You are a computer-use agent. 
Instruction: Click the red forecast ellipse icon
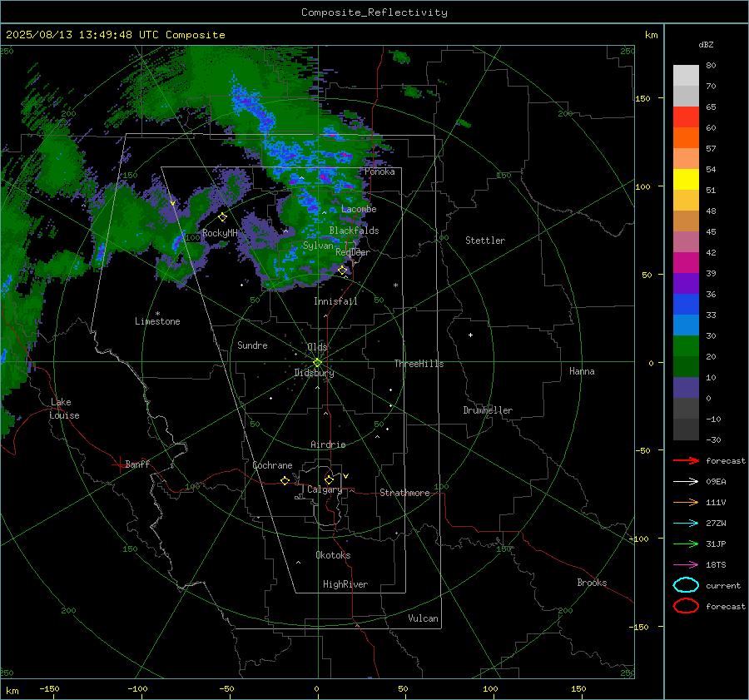(x=686, y=606)
